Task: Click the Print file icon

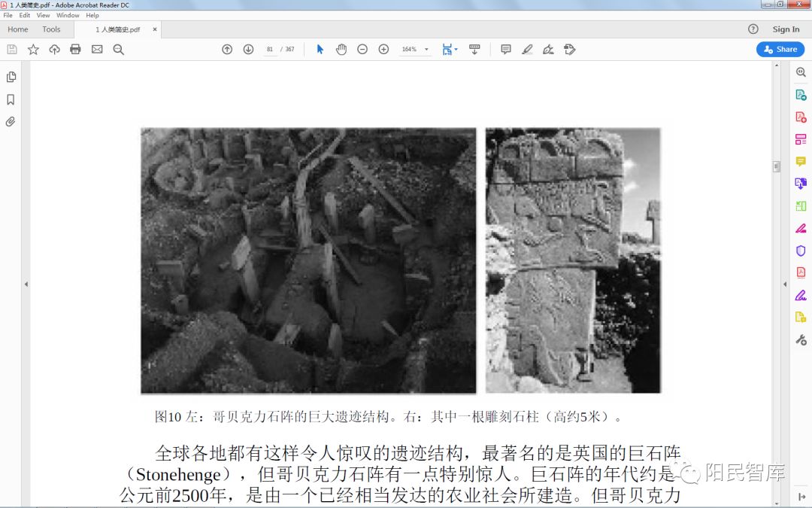Action: pyautogui.click(x=75, y=50)
